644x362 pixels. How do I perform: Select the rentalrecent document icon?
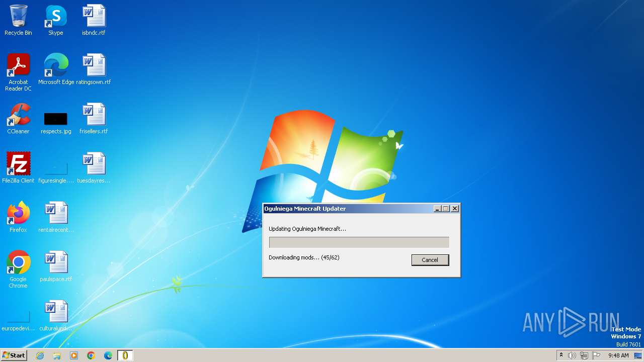[x=56, y=217]
